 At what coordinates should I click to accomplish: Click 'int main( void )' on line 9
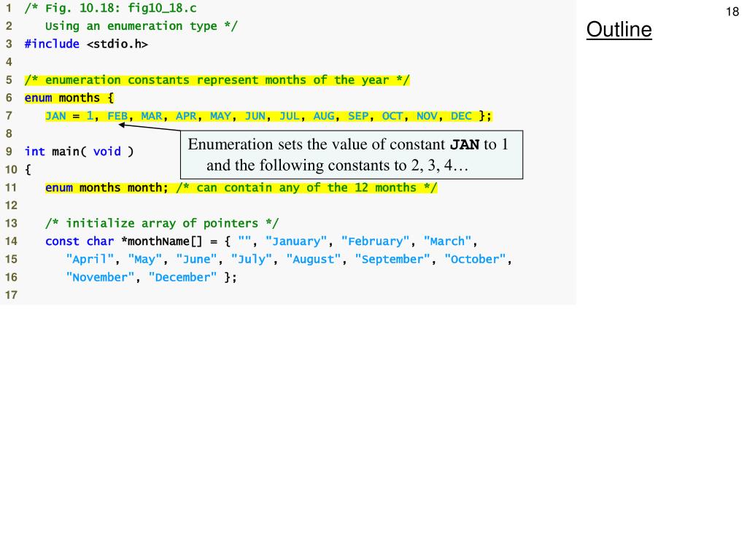tap(79, 152)
